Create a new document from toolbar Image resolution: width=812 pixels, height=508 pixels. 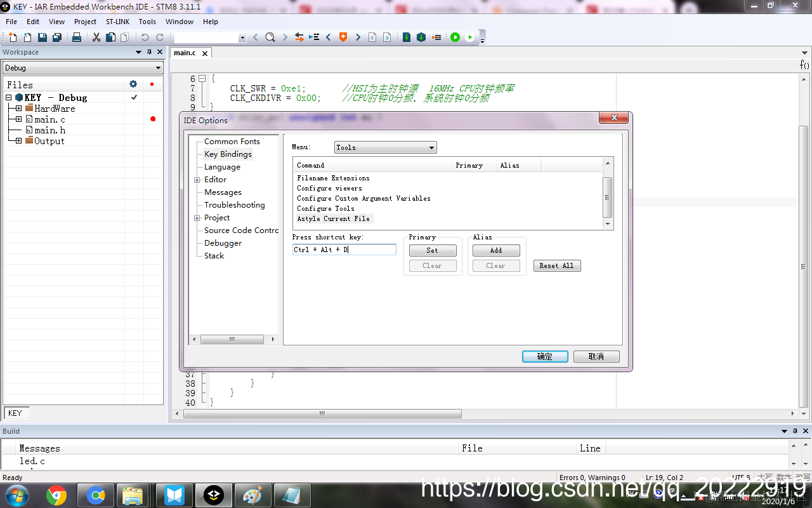tap(12, 37)
